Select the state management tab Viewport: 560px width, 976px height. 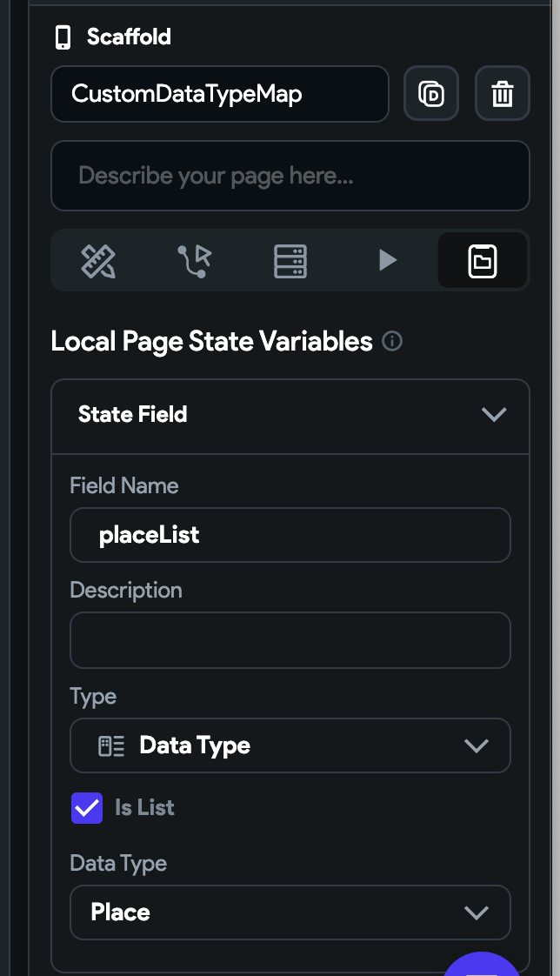(483, 260)
